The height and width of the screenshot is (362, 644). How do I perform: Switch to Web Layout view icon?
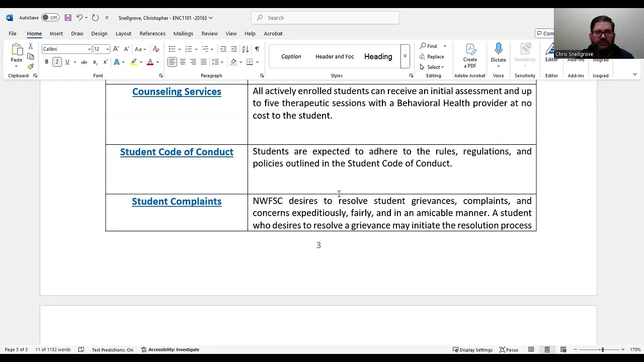(x=563, y=349)
